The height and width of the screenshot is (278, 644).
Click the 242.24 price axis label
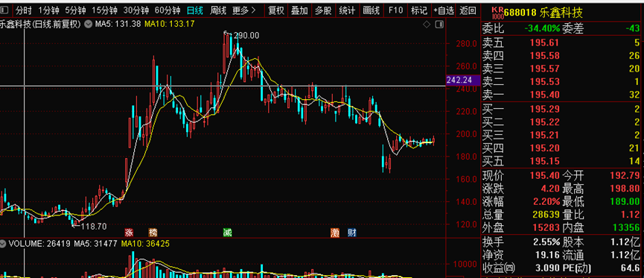463,80
